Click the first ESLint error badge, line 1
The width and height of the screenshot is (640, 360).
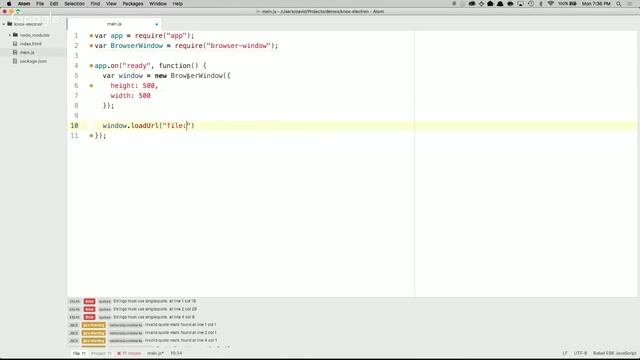89,301
